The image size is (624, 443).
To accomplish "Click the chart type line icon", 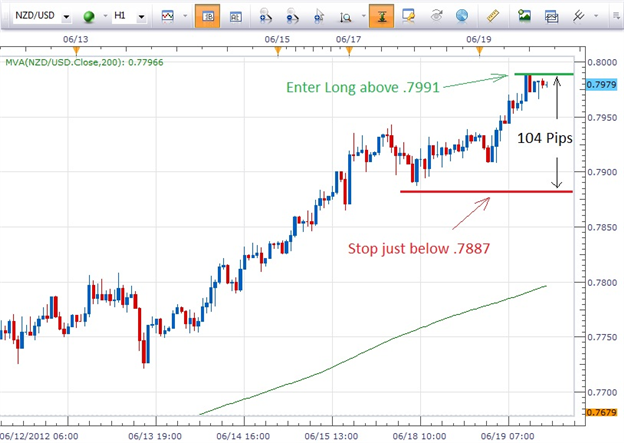I will point(168,16).
